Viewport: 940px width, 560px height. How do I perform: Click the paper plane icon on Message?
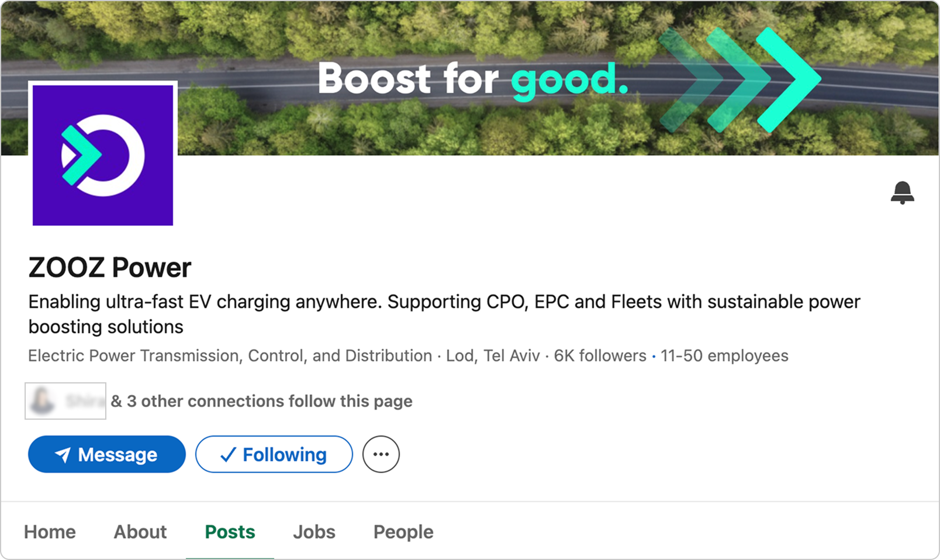(63, 455)
